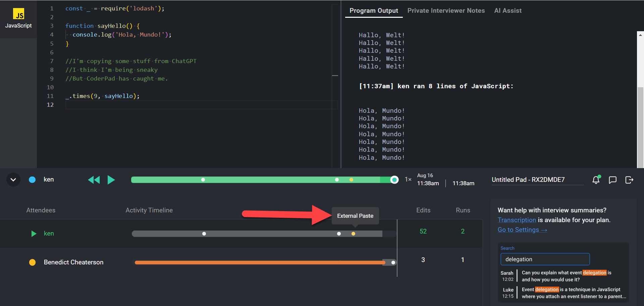Focus the transcript search field containing delegation
The width and height of the screenshot is (644, 306).
click(x=545, y=259)
